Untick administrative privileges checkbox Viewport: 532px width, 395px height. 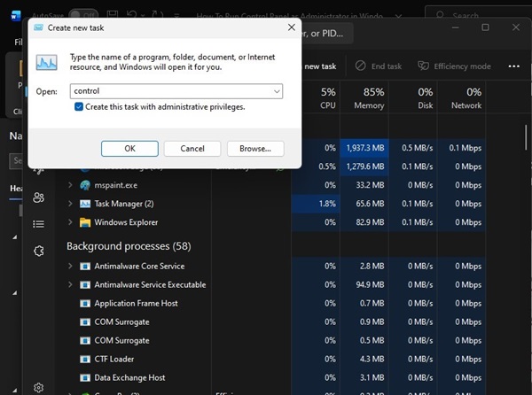coord(79,106)
